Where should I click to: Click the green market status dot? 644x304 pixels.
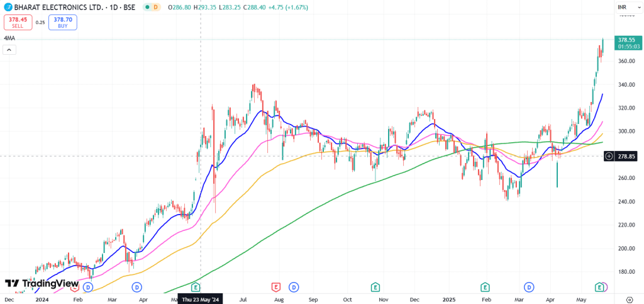(x=147, y=8)
